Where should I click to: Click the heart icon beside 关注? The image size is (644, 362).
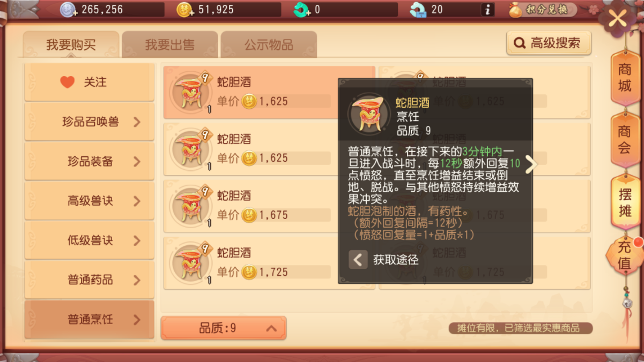(68, 82)
